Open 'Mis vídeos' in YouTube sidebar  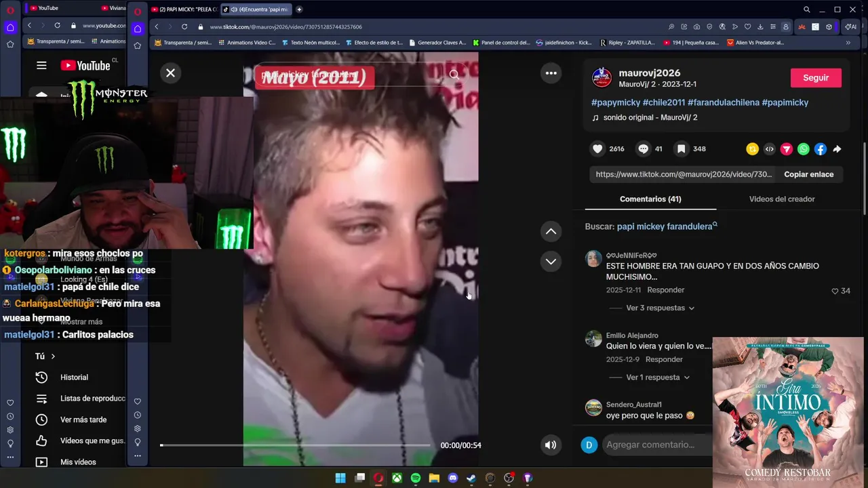click(78, 462)
